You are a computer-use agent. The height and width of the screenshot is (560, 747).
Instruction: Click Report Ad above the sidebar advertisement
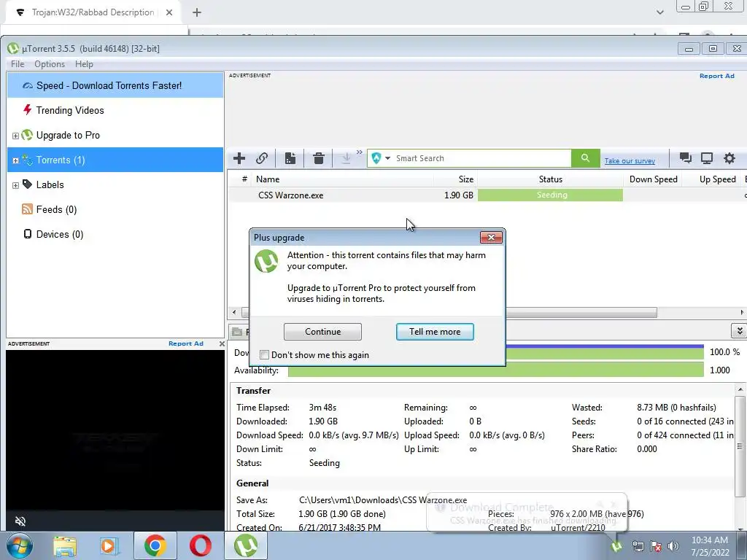(x=186, y=343)
